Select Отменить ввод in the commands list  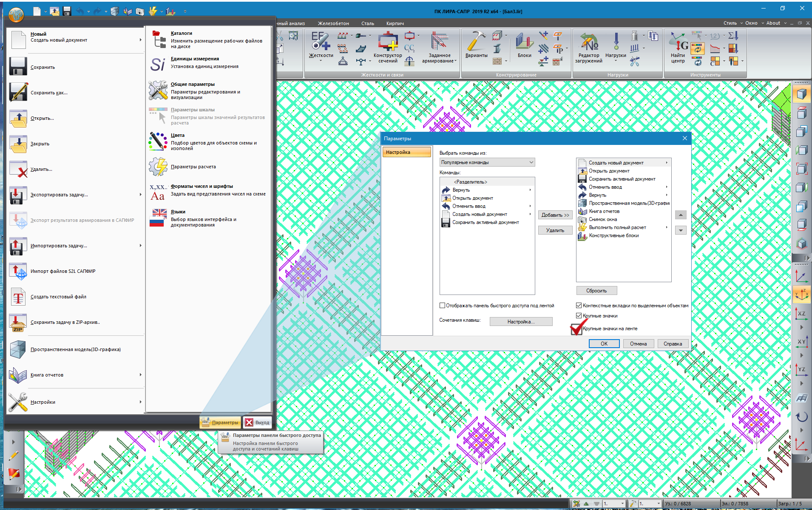468,206
